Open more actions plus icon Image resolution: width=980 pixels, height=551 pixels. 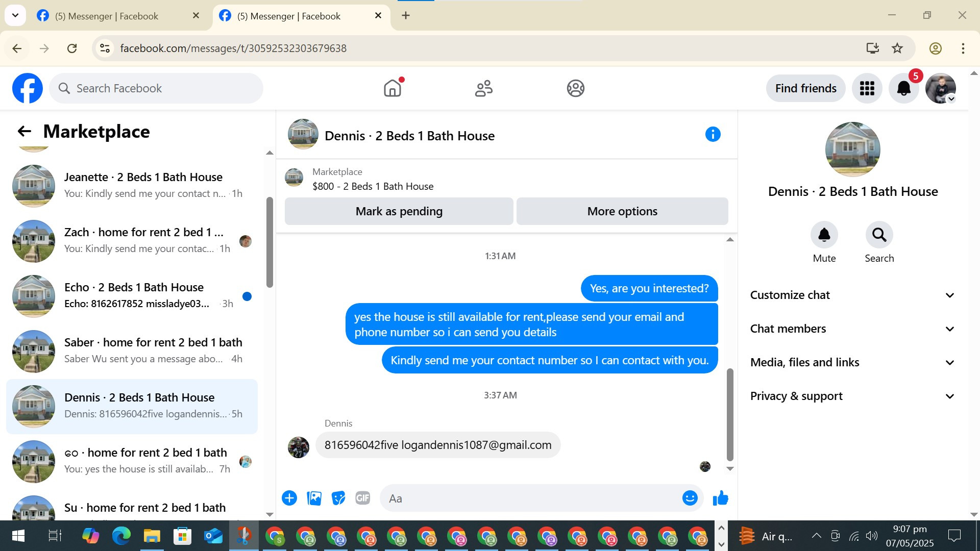click(x=289, y=498)
